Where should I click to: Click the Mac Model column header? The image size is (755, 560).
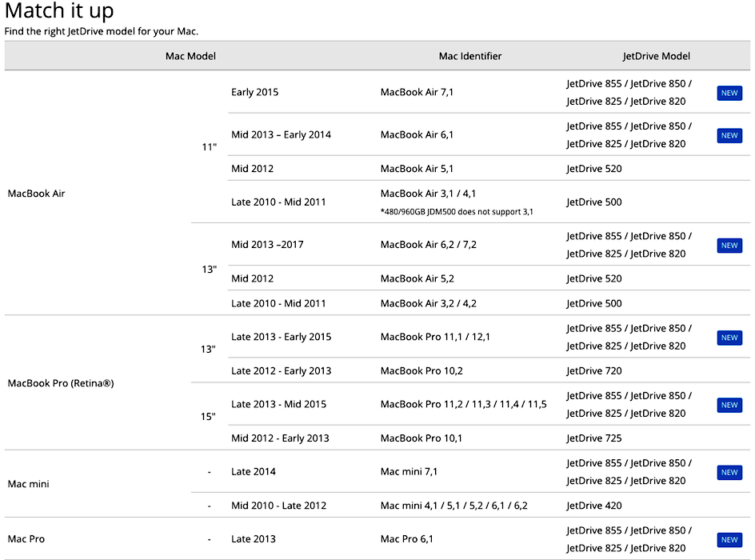point(190,56)
